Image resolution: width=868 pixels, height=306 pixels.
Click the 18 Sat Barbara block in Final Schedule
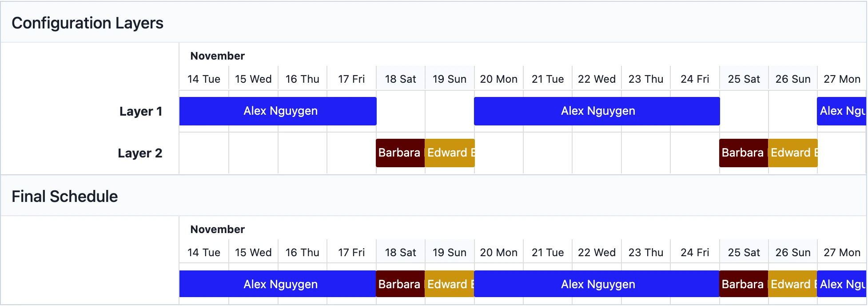pos(400,284)
